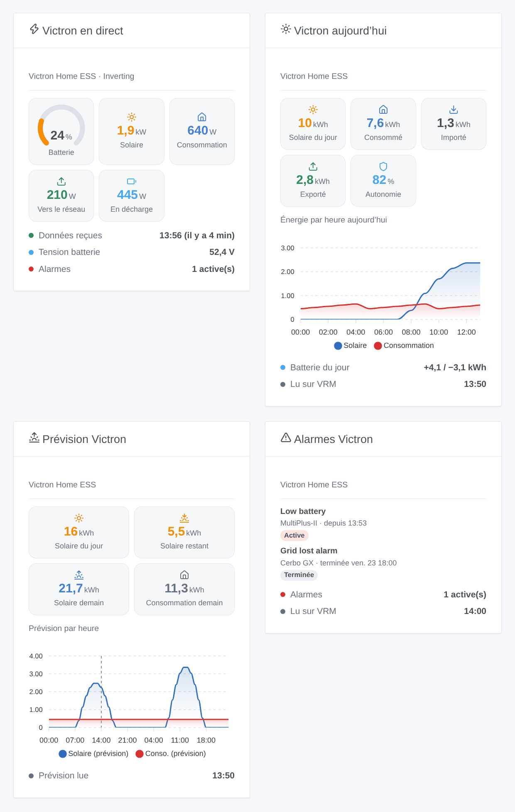
Task: Open the Low battery alarm entry
Action: tap(383, 524)
